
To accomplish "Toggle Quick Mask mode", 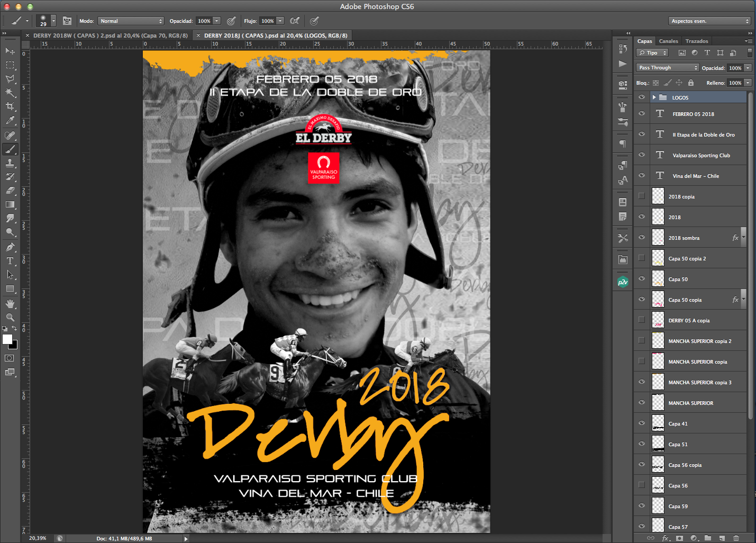I will pos(10,358).
